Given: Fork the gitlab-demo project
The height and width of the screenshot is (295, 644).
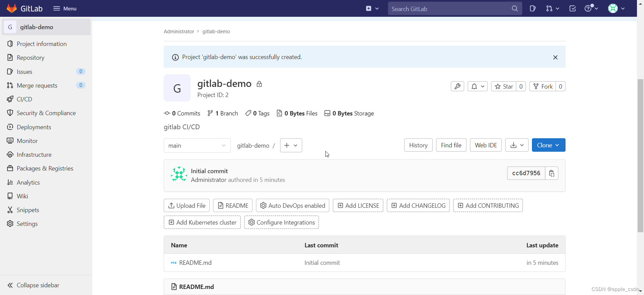Looking at the screenshot, I should pos(543,86).
